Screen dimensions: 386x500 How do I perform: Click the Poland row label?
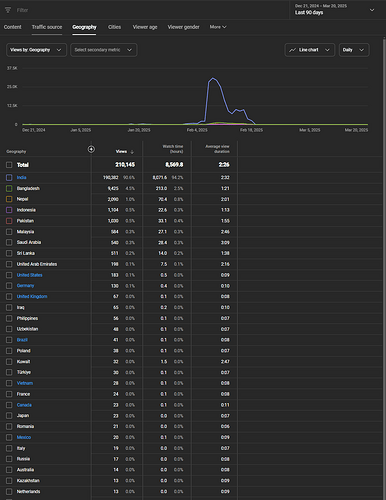pyautogui.click(x=23, y=351)
